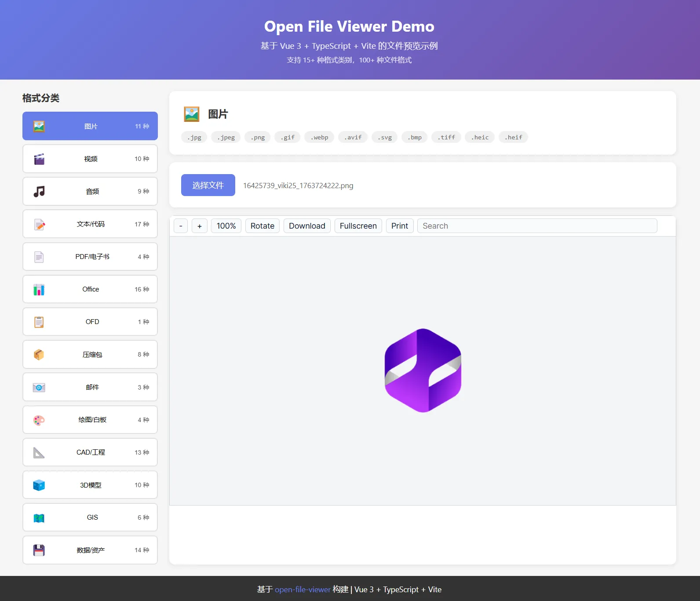Click the Open File Viewer Demo title
700x601 pixels.
click(350, 26)
